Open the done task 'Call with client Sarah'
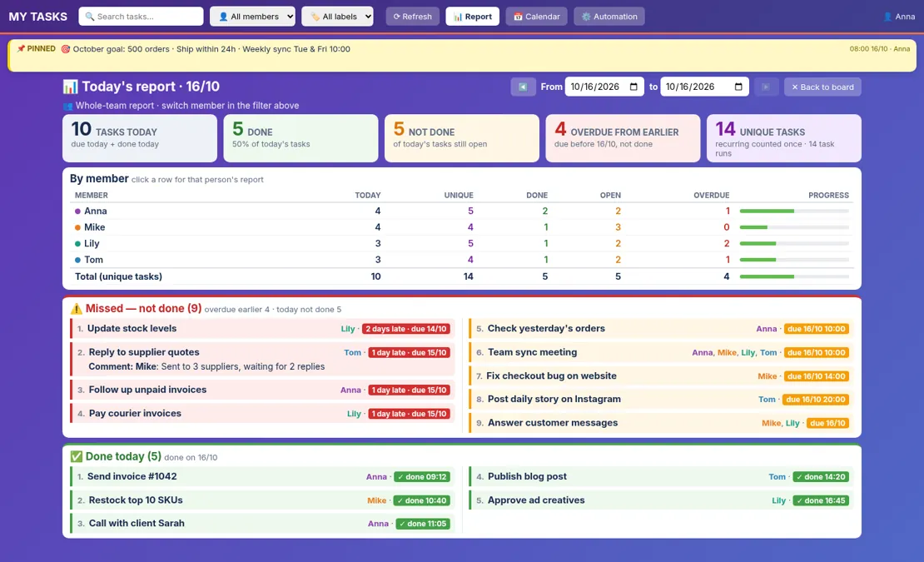This screenshot has width=924, height=562. [263, 524]
